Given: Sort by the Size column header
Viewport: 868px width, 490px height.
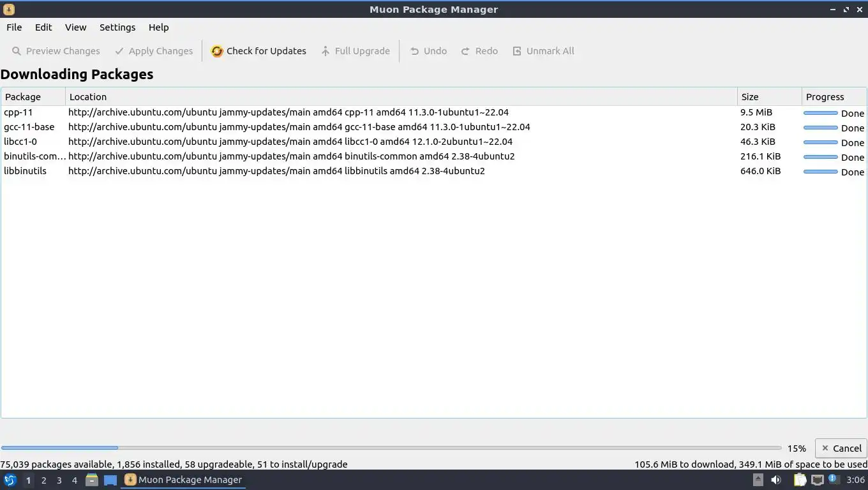Looking at the screenshot, I should 769,97.
